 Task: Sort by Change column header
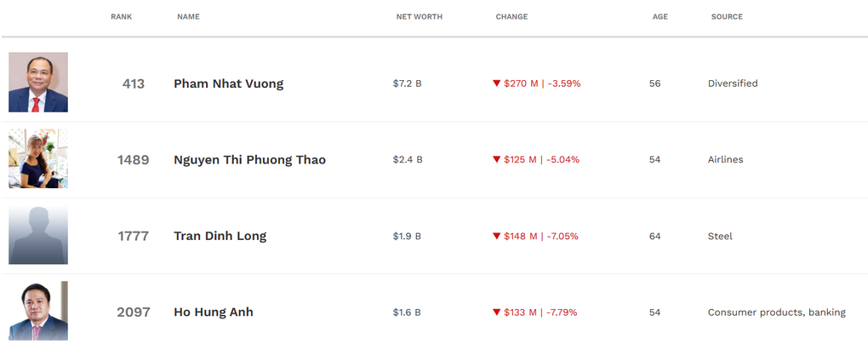pyautogui.click(x=511, y=17)
